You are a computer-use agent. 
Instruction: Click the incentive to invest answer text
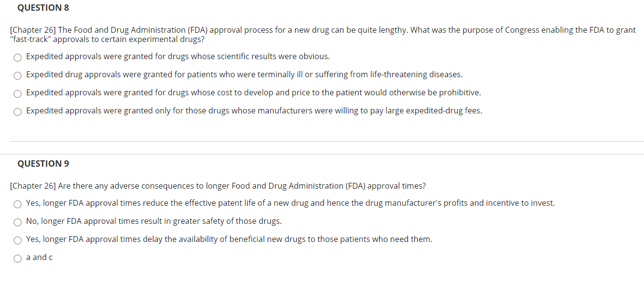[290, 203]
